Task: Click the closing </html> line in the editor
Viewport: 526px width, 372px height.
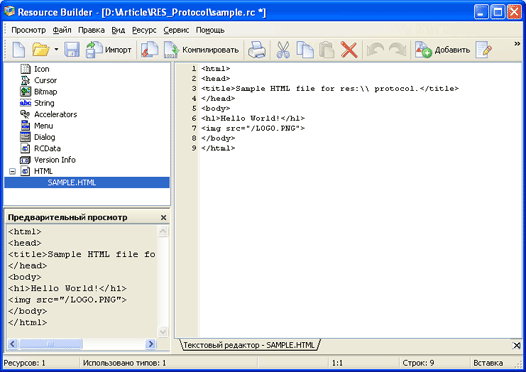Action: (218, 148)
